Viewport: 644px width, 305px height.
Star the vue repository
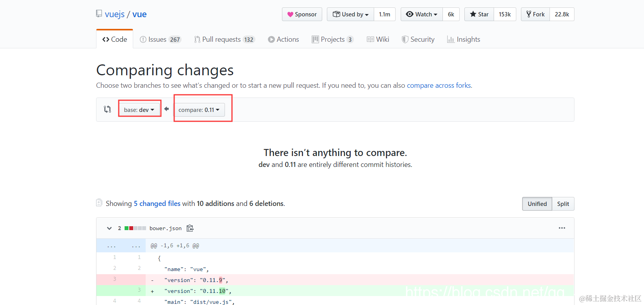click(x=479, y=14)
